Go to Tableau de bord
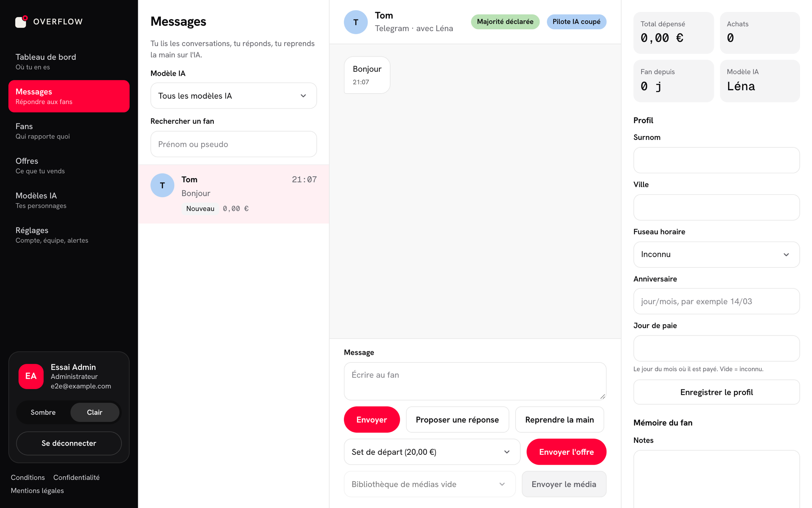Viewport: 812px width, 508px height. (x=69, y=61)
